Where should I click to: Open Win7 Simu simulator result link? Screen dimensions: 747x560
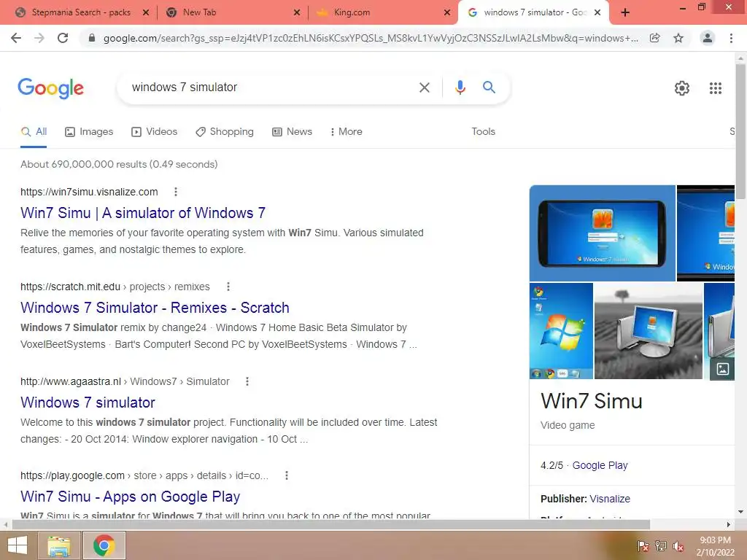pos(143,213)
